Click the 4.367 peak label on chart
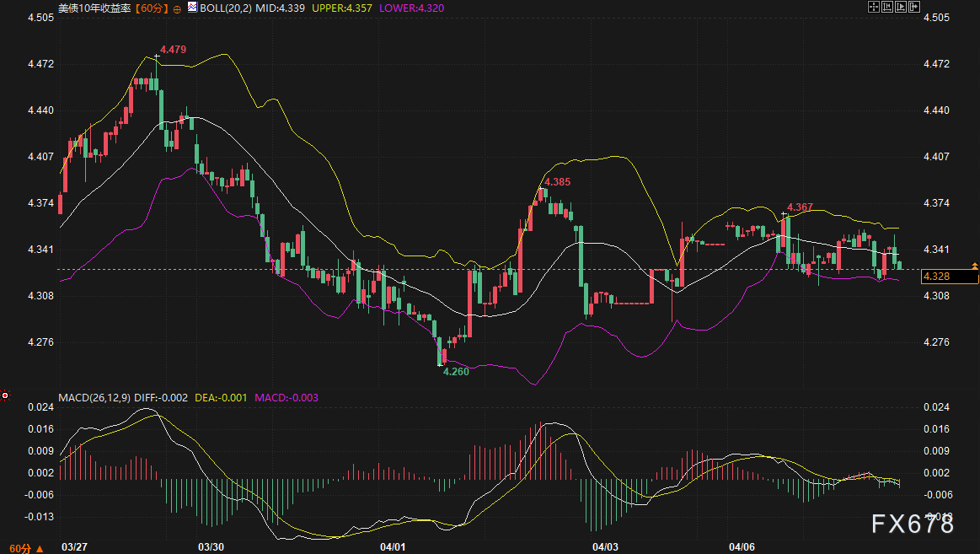The width and height of the screenshot is (980, 554). tap(800, 207)
